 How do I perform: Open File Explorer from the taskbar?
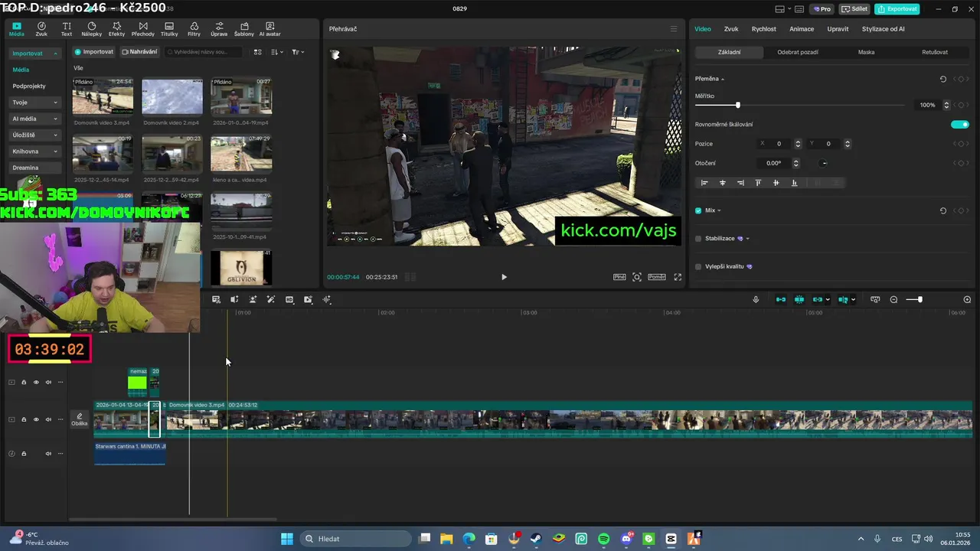[446, 539]
